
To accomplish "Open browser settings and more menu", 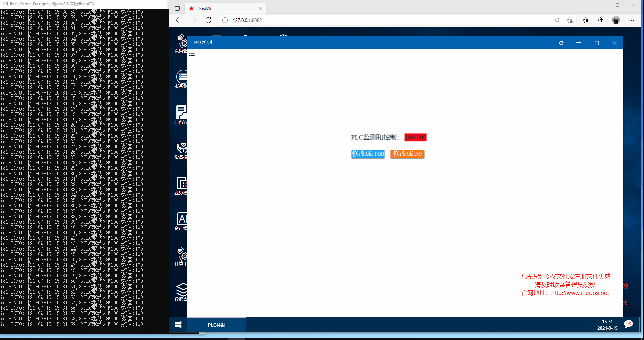I will [x=632, y=20].
